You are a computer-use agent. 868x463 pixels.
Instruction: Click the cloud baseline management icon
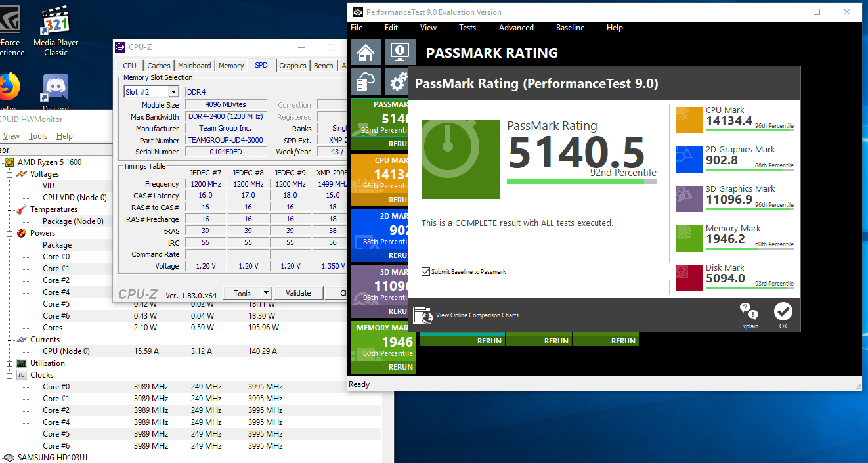click(366, 81)
